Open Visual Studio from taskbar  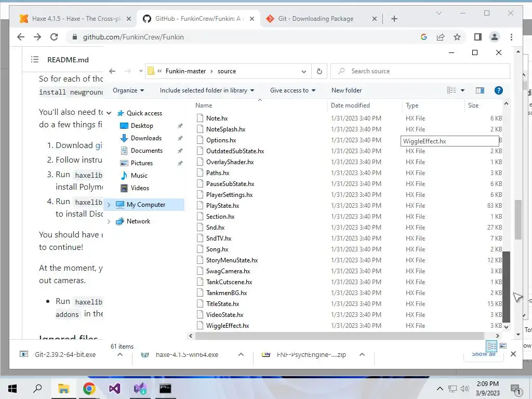pos(114,389)
